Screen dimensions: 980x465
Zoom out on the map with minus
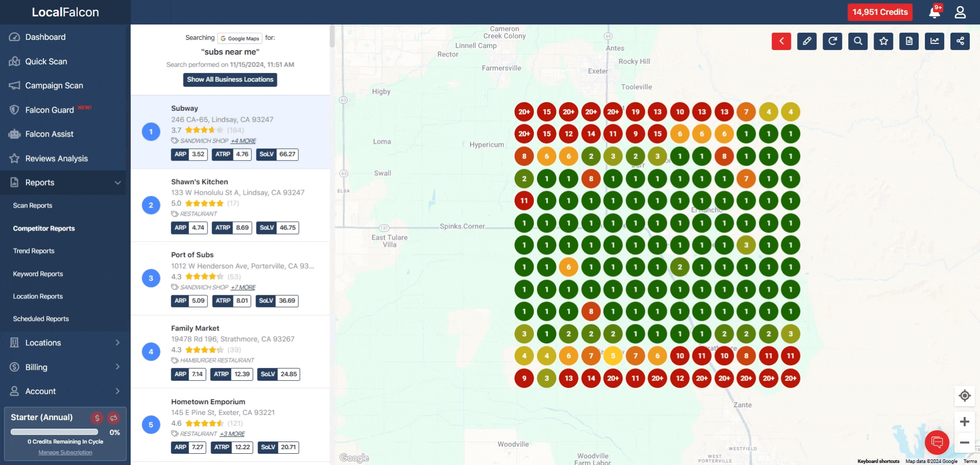point(965,443)
